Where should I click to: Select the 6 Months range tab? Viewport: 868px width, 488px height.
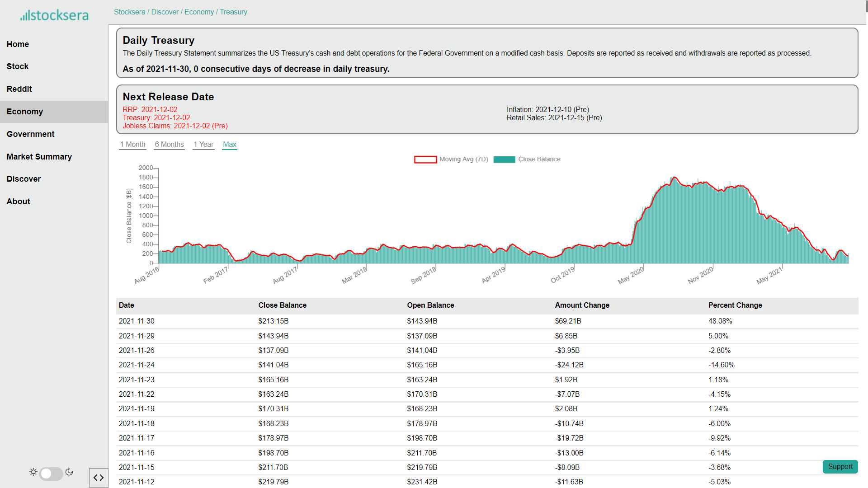tap(169, 145)
